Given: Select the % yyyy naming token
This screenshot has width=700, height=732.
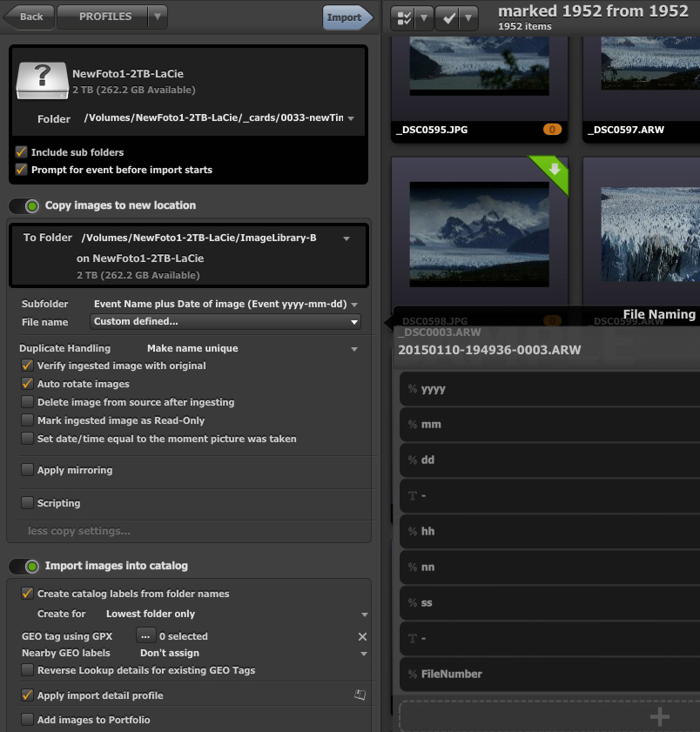Looking at the screenshot, I should click(549, 389).
